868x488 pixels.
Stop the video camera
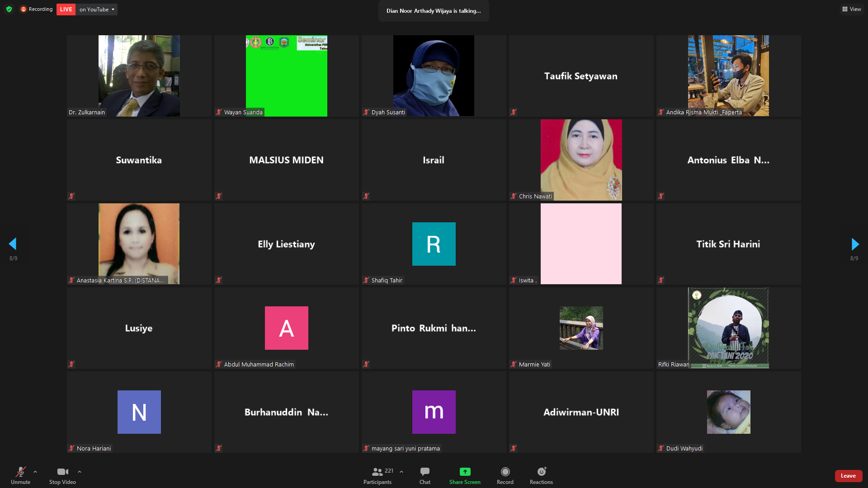point(62,476)
